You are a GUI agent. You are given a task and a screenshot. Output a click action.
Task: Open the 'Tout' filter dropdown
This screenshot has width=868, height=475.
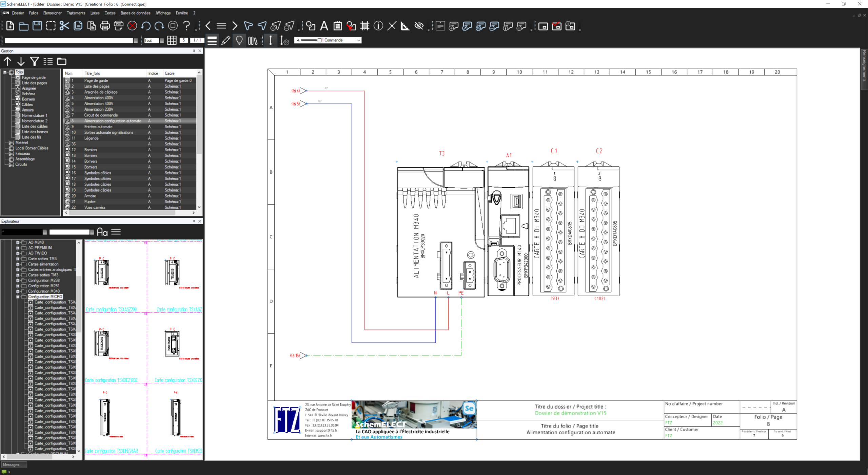(161, 41)
